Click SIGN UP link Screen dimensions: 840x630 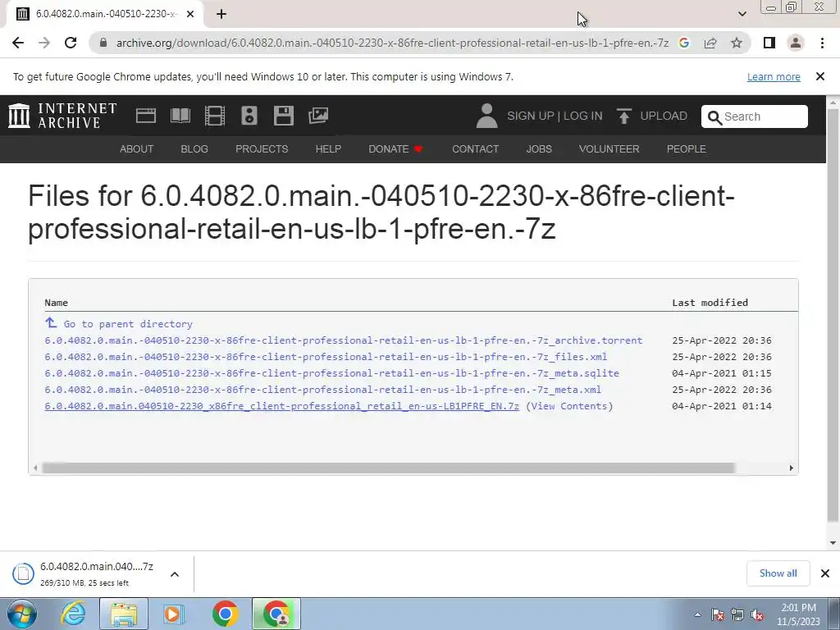coord(531,116)
